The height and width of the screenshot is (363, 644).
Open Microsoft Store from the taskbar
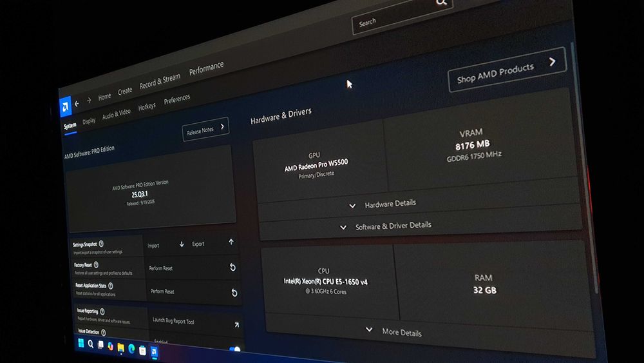tap(142, 350)
